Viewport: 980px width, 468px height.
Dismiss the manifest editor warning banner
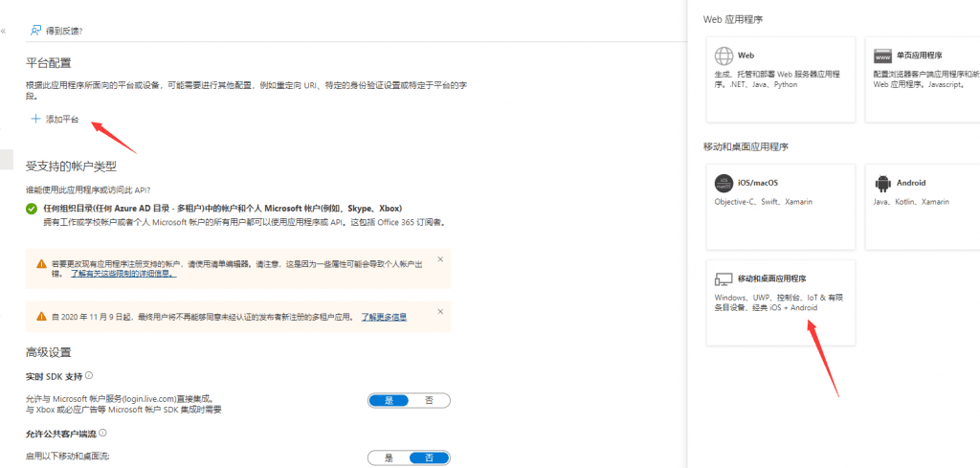440,259
